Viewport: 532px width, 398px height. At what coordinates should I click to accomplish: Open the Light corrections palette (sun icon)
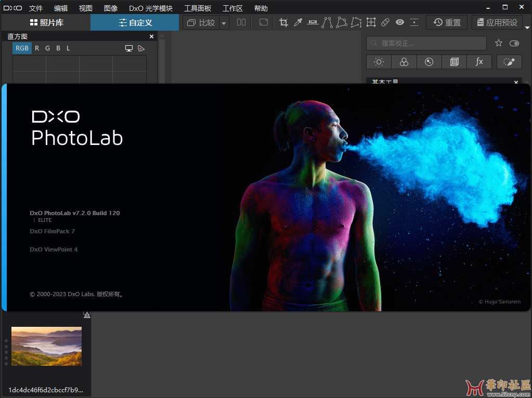click(379, 62)
